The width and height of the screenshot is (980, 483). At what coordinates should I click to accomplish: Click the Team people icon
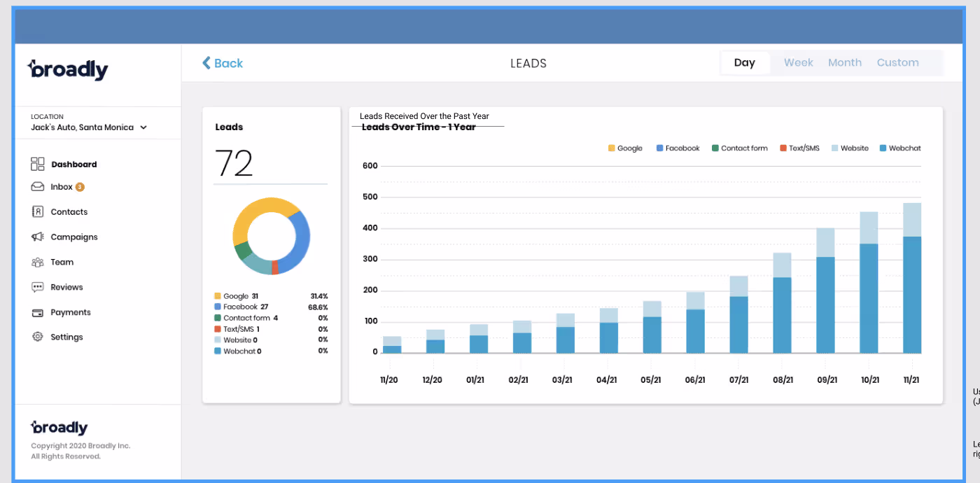tap(38, 262)
